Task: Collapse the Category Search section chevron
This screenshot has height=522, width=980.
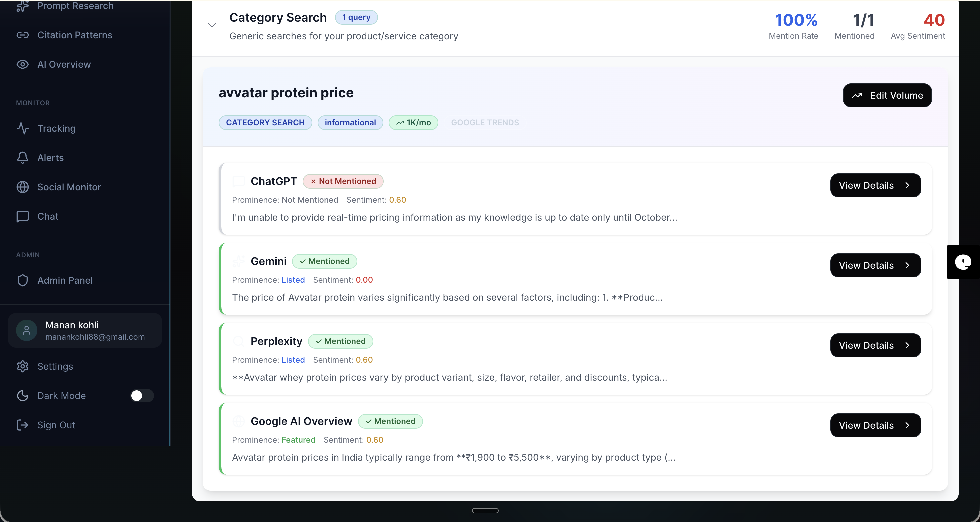Action: pos(212,25)
